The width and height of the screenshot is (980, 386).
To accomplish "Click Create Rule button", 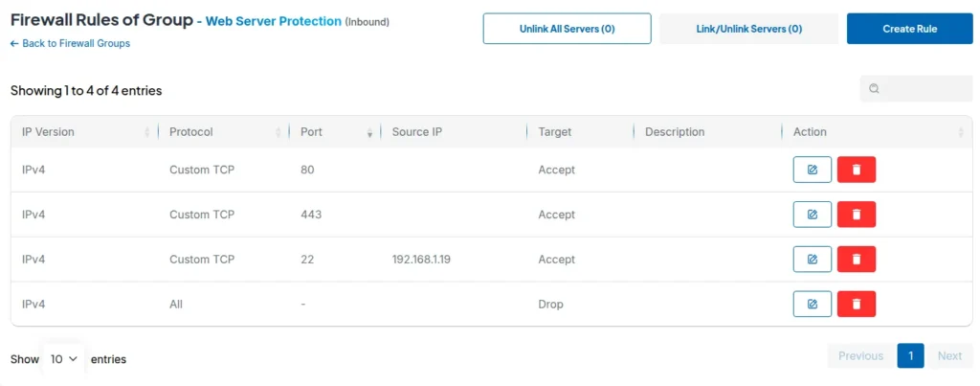I will (909, 29).
